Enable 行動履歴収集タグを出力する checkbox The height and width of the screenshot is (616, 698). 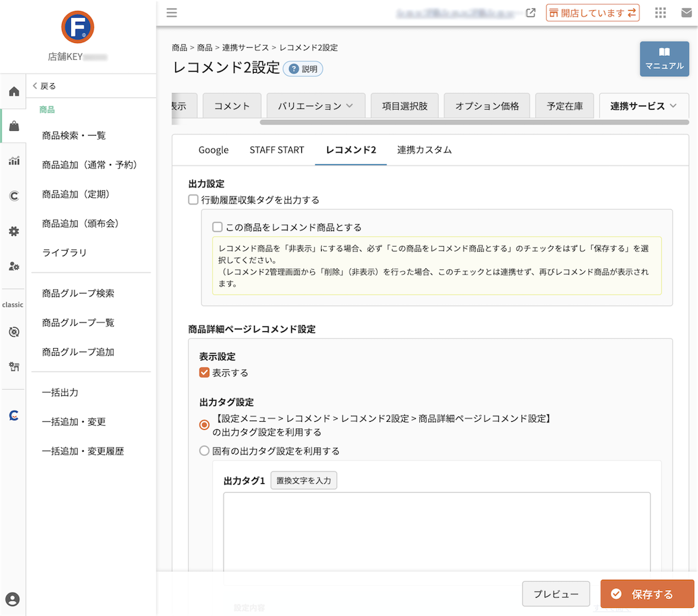coord(193,200)
